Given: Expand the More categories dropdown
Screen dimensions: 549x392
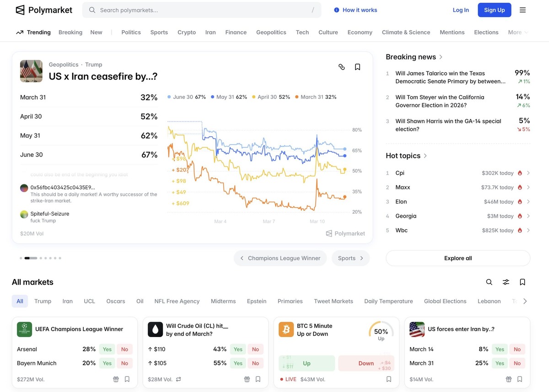Looking at the screenshot, I should 518,32.
